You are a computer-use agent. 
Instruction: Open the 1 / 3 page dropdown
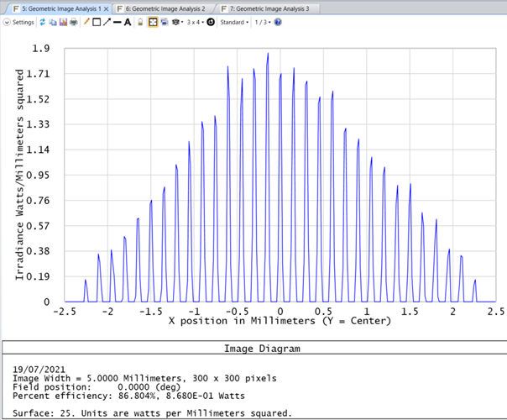[x=263, y=23]
